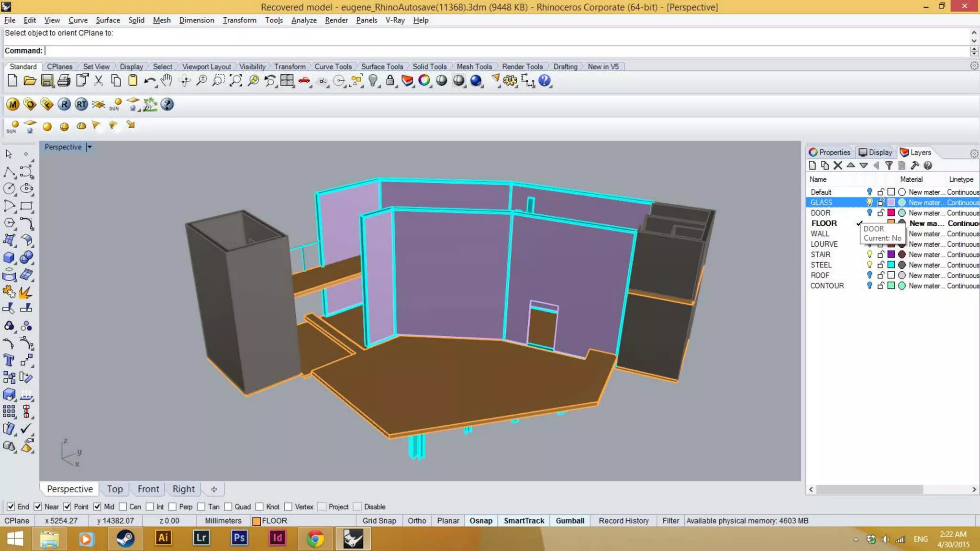Open the current layer FLOOR status dropdown

(x=270, y=521)
